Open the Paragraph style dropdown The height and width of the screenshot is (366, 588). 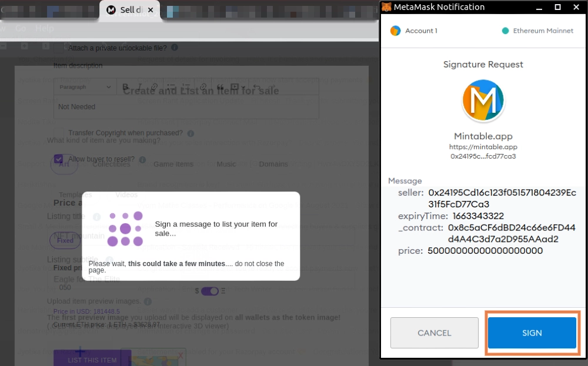(85, 87)
